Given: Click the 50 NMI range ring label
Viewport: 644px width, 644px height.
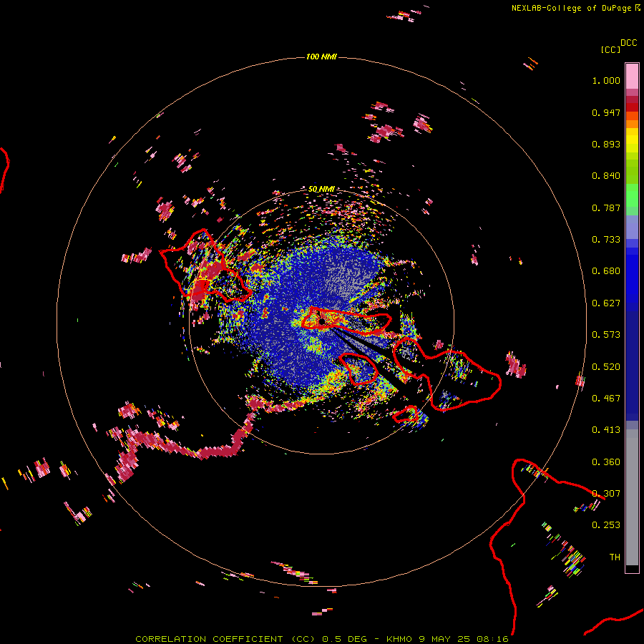Looking at the screenshot, I should point(321,189).
